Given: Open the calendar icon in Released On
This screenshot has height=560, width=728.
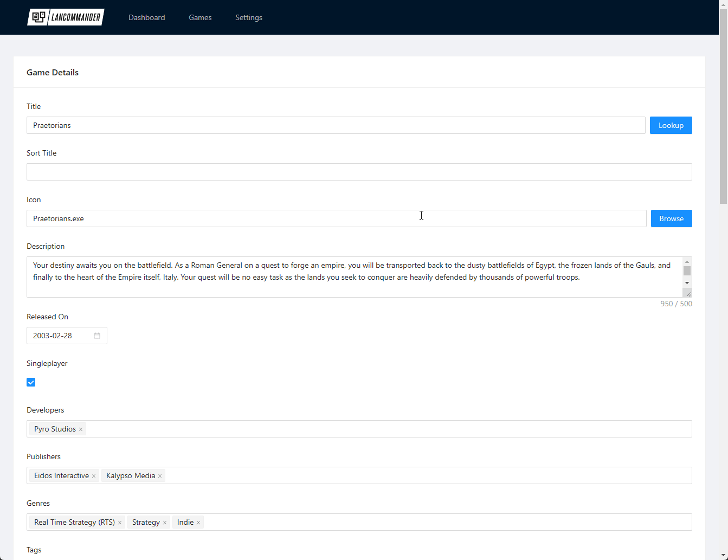Looking at the screenshot, I should tap(97, 336).
